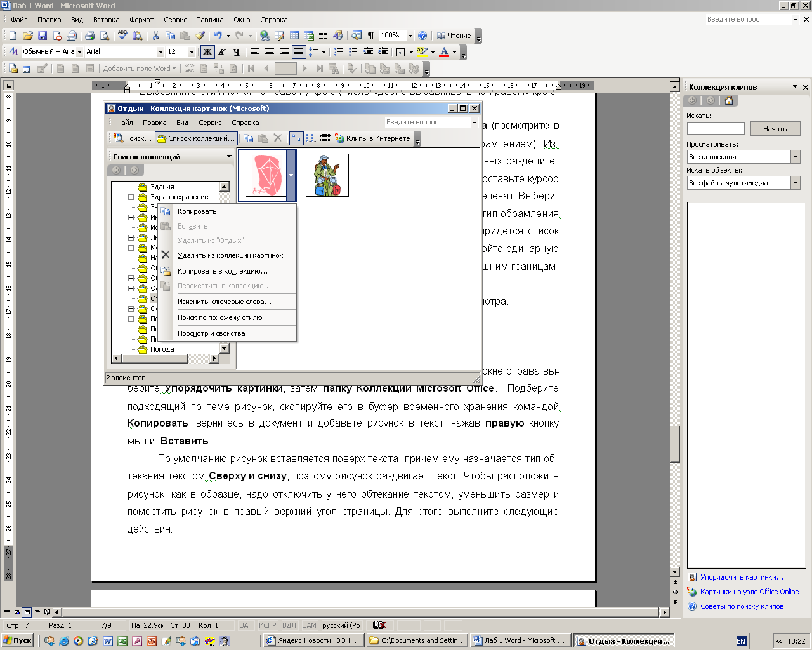Click the Open file folder icon
Screen dimensions: 812x650
(x=27, y=36)
